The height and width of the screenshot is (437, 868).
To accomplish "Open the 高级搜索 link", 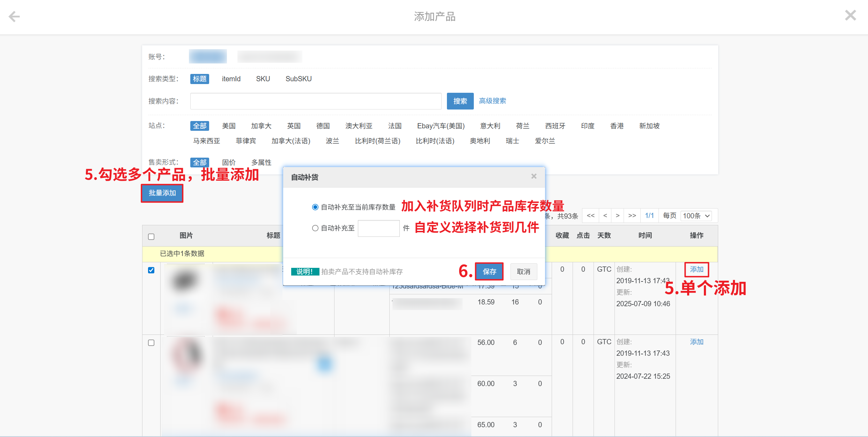I will point(492,101).
